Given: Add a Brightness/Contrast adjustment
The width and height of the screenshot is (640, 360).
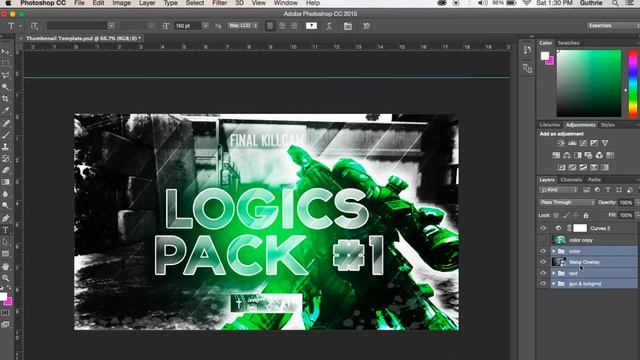Looking at the screenshot, I should (561, 143).
